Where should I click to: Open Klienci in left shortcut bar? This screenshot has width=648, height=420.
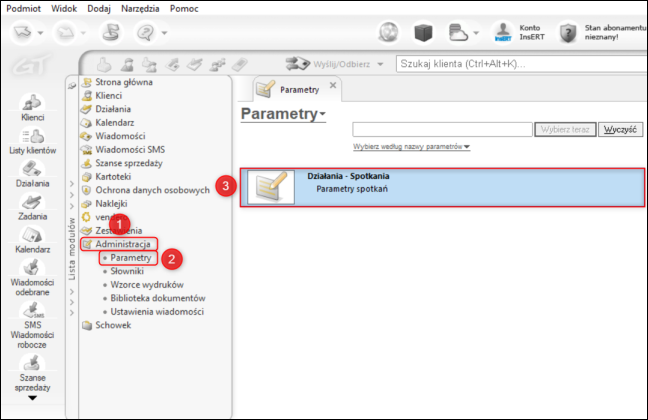point(32,108)
